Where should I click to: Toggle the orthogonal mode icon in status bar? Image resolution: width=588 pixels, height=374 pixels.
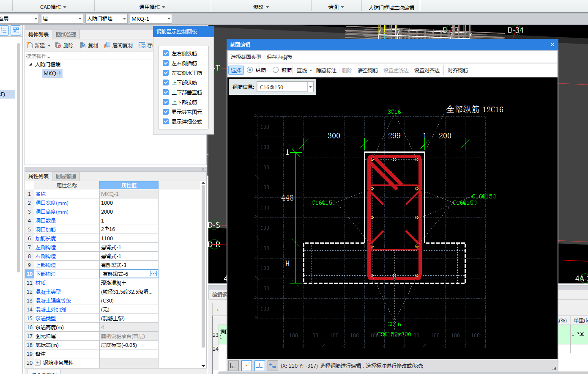tap(233, 366)
